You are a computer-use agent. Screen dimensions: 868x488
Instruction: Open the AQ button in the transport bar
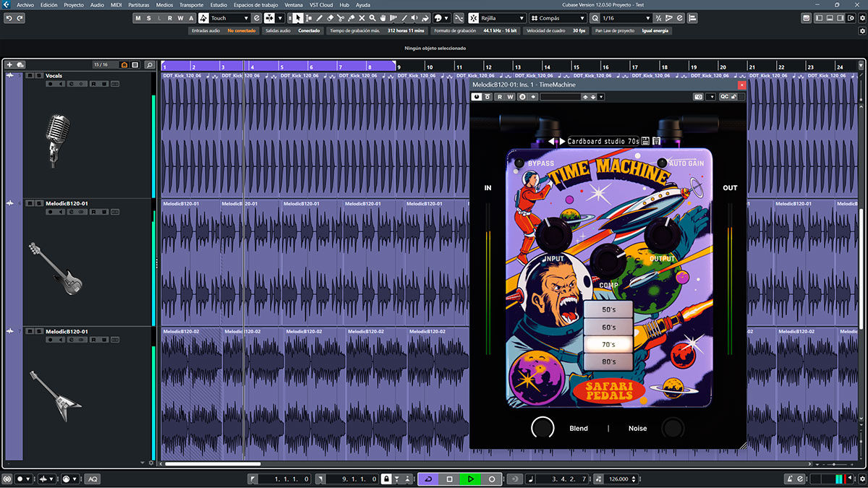92,479
